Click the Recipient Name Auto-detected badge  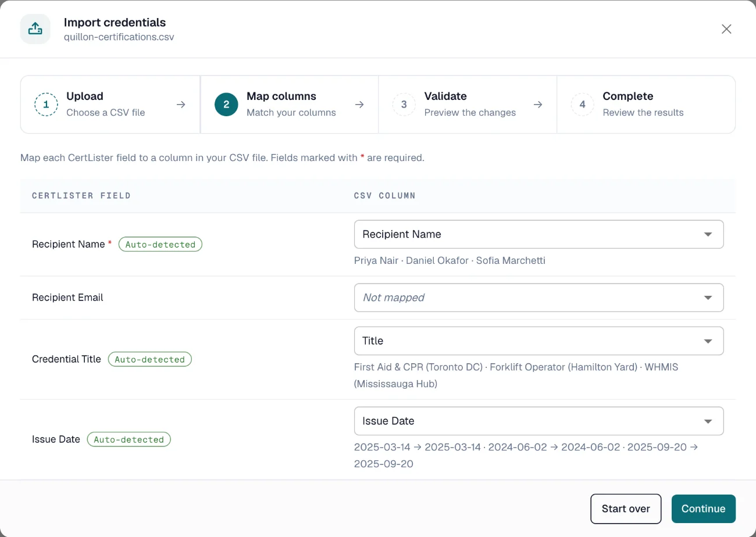coord(161,244)
